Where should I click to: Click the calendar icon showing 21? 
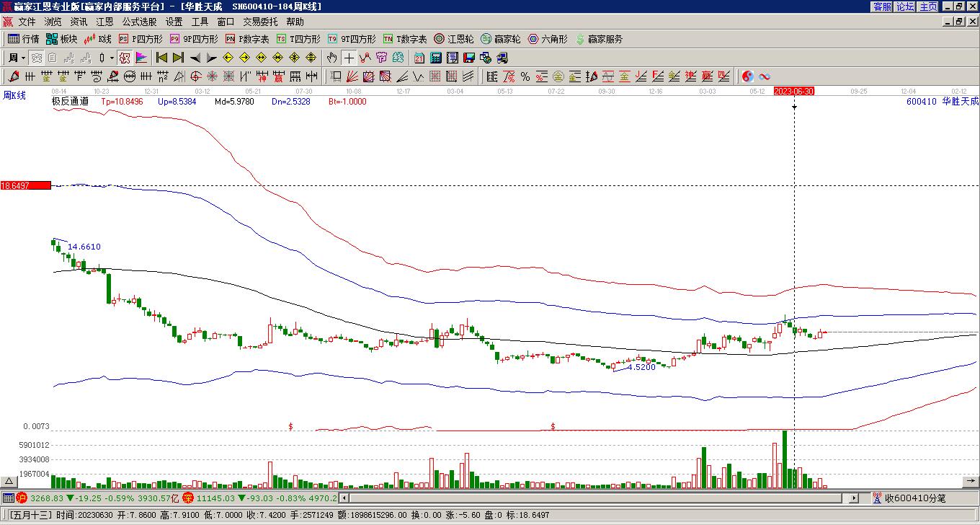[x=419, y=58]
